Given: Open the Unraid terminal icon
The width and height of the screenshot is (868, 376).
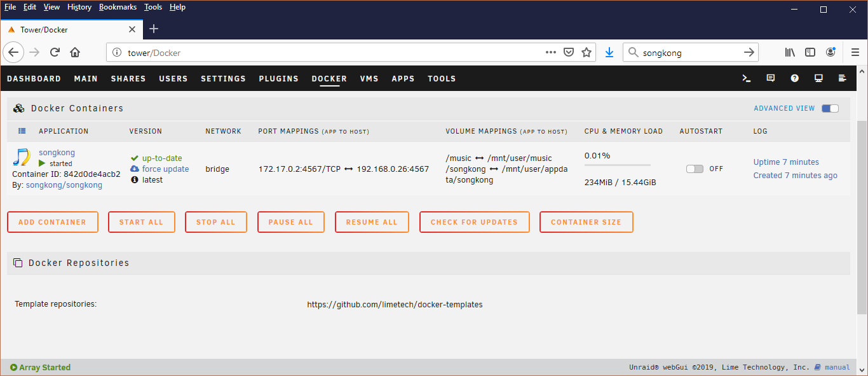Looking at the screenshot, I should click(x=747, y=78).
